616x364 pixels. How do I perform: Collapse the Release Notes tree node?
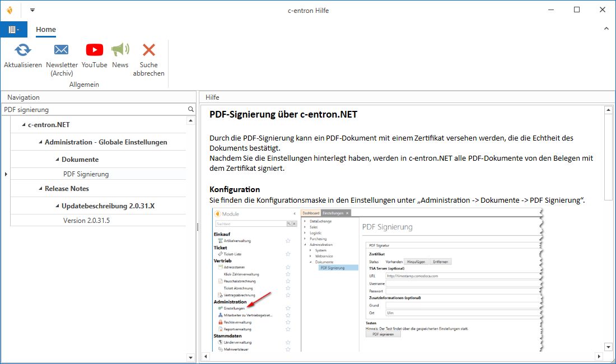[x=40, y=189]
